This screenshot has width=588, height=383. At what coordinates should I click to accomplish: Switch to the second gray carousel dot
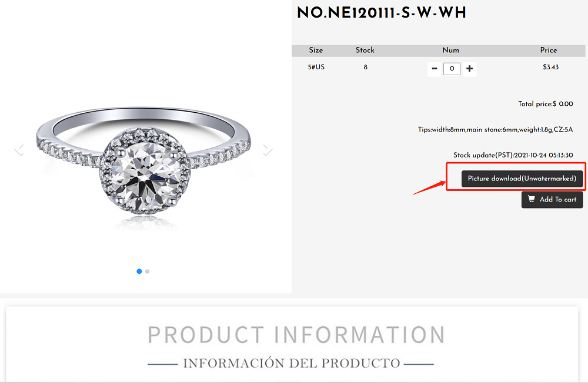click(148, 271)
